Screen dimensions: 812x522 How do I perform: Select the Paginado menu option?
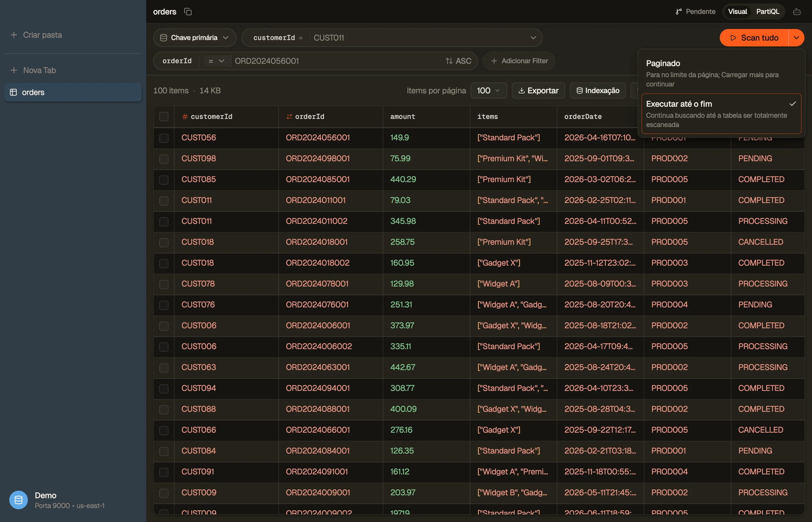pos(721,73)
